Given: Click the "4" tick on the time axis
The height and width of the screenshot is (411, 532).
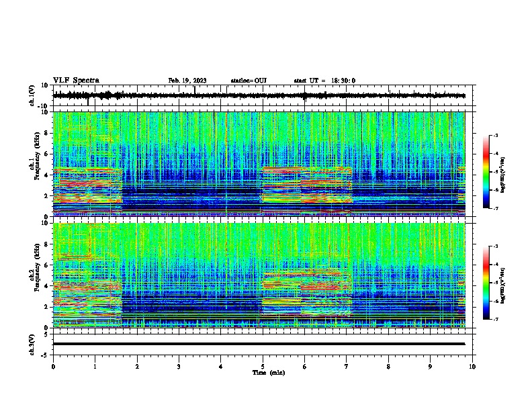Looking at the screenshot, I should tap(221, 367).
